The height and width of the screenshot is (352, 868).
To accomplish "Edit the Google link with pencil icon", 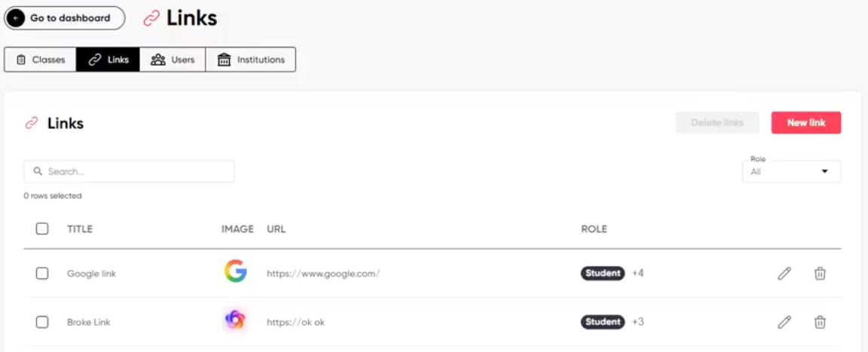I will (784, 274).
